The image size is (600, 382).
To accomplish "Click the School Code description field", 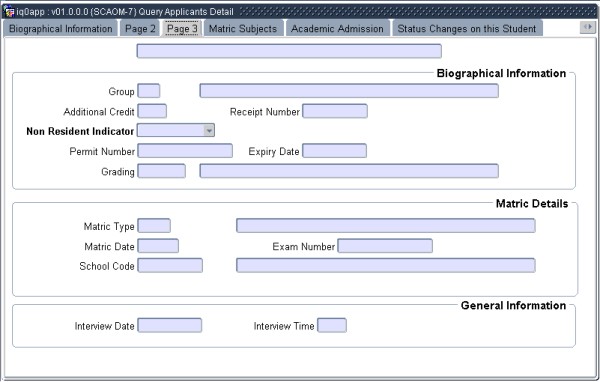I will 386,265.
